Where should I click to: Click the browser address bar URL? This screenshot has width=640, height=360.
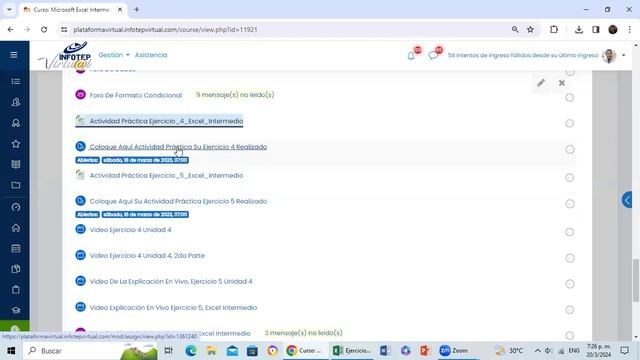[165, 29]
